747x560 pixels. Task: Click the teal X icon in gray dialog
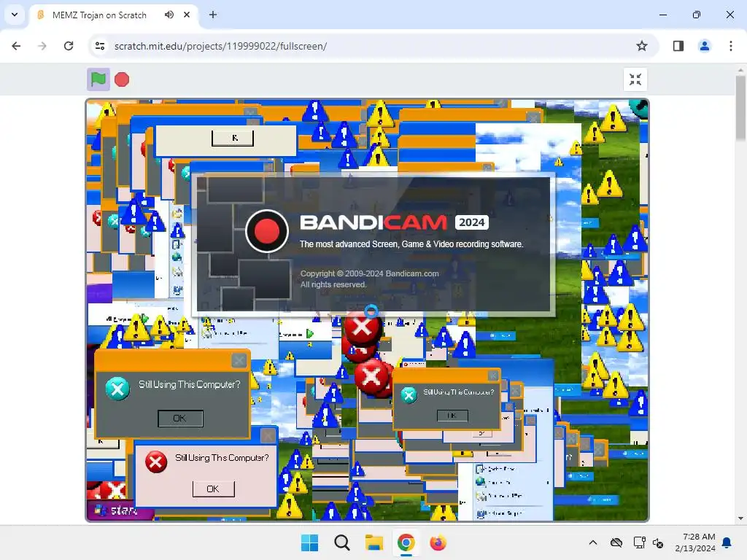point(117,389)
